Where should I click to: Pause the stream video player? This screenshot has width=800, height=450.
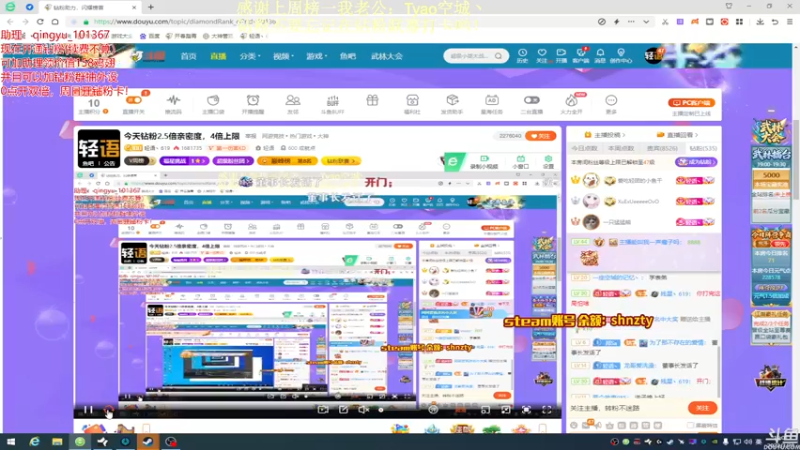(88, 410)
